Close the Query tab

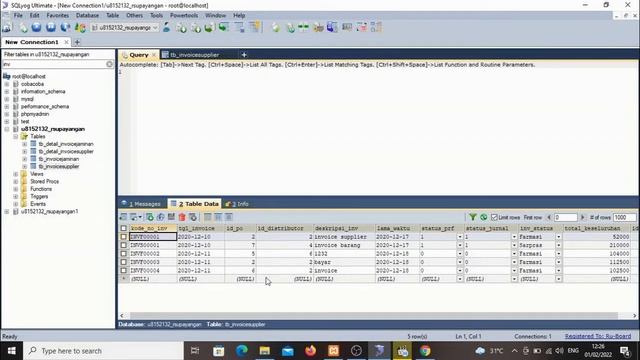tap(154, 55)
